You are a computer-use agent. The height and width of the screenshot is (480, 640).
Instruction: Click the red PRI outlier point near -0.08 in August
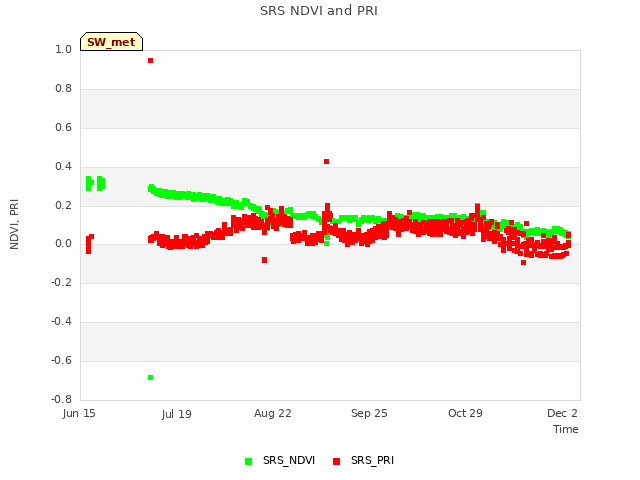click(x=264, y=260)
